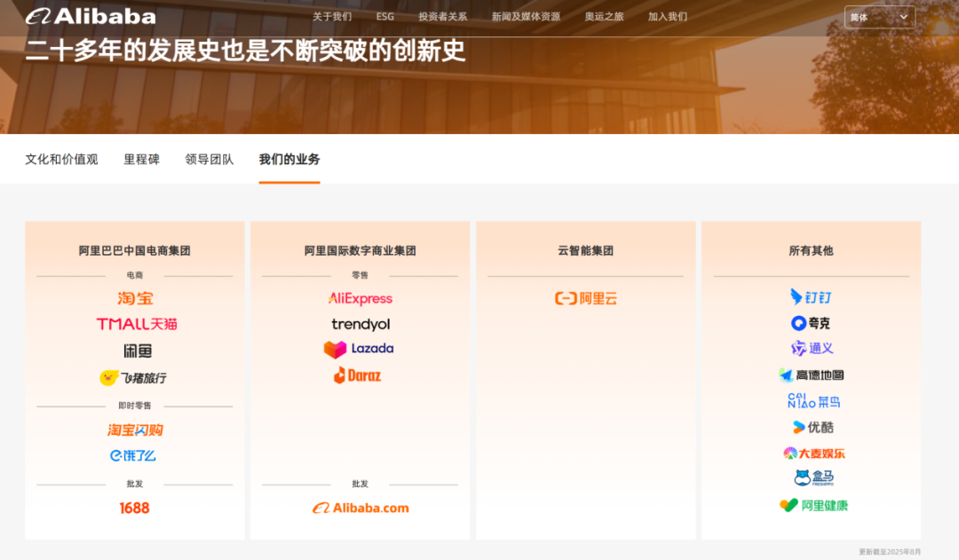The image size is (959, 560).
Task: Open the 关于我们 navigation menu
Action: 332,17
